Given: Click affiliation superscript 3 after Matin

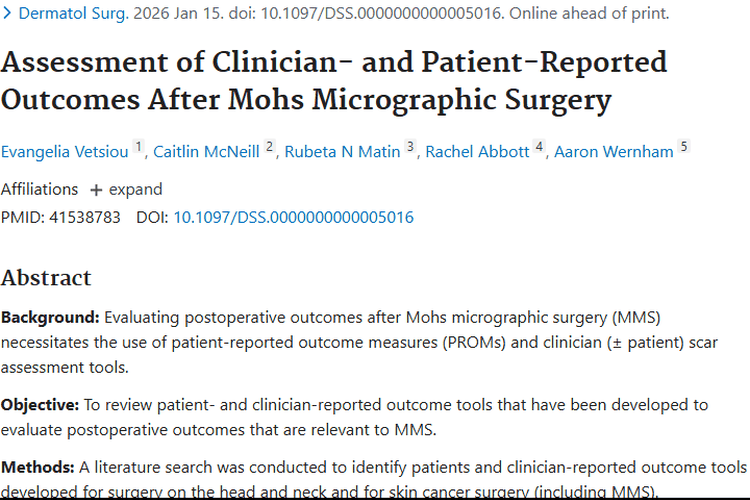Looking at the screenshot, I should coord(410,147).
